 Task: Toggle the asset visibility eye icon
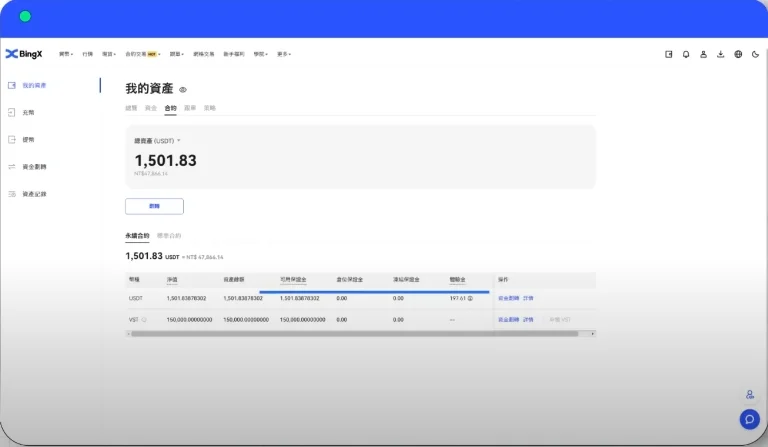(183, 90)
